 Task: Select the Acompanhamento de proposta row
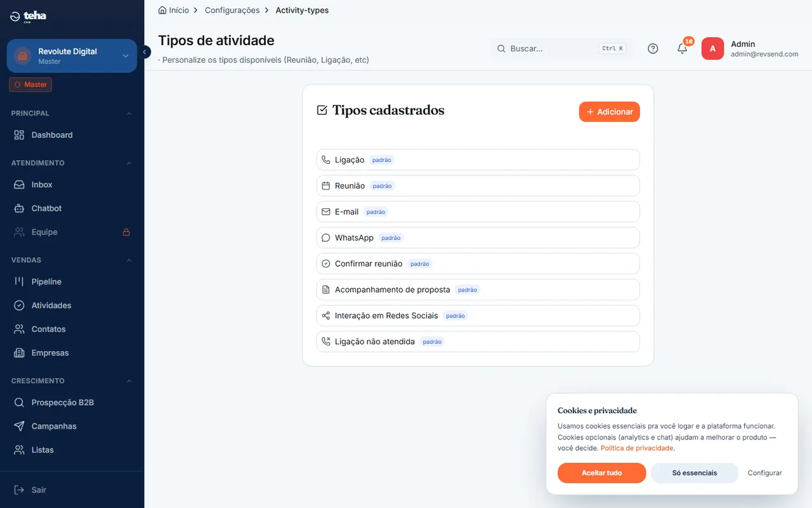478,290
